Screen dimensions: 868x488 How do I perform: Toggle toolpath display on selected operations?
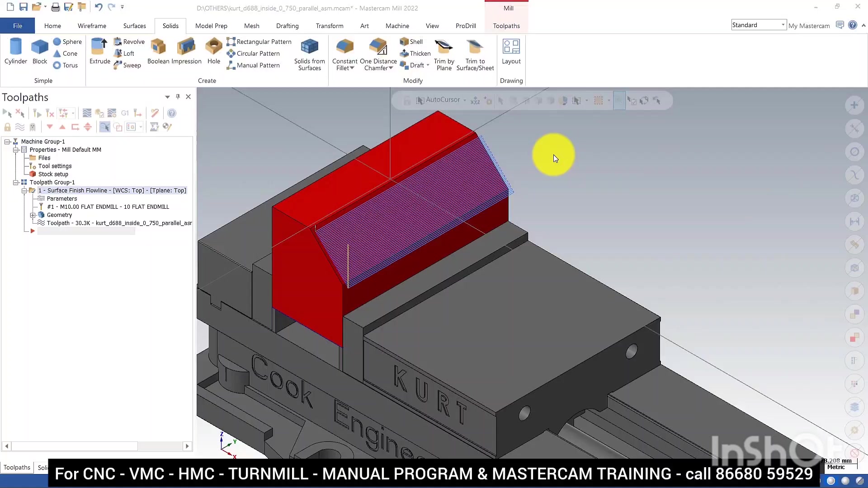[x=20, y=127]
